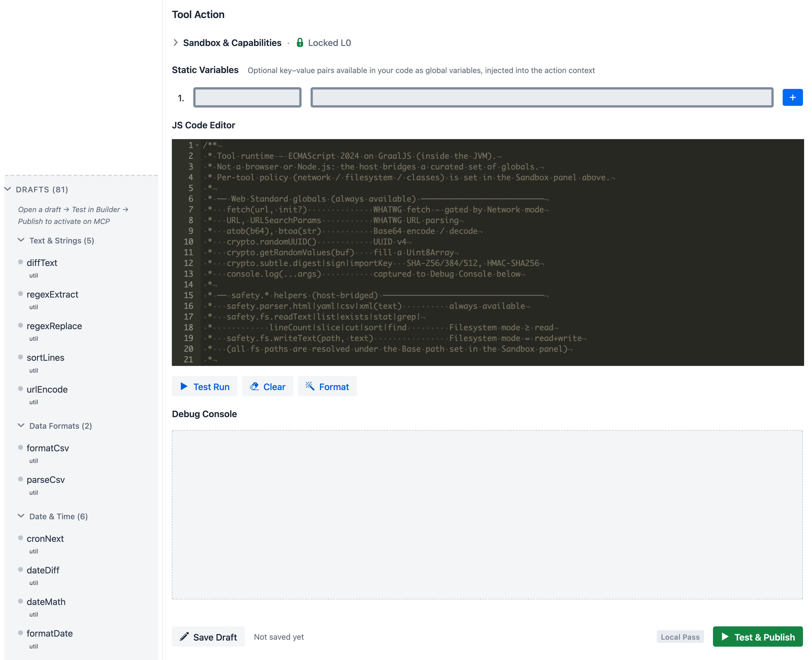Open the formatCsv draft
The image size is (812, 660).
(48, 448)
